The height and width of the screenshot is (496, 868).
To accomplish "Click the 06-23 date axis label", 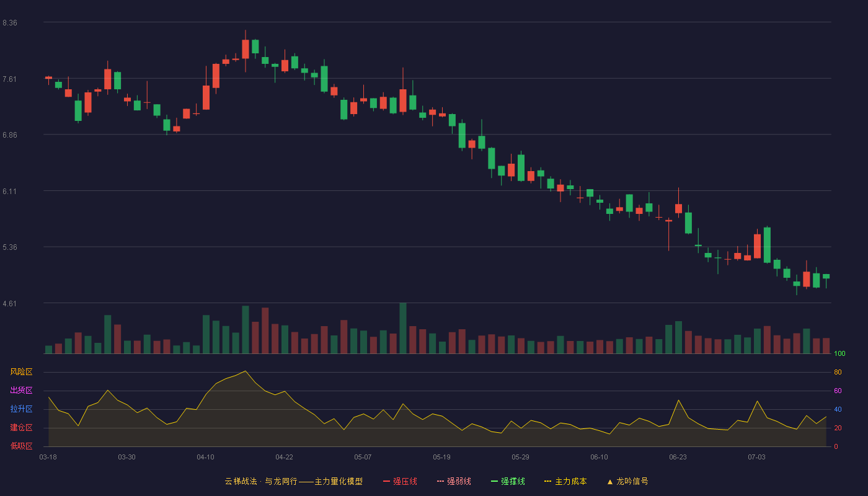I will (678, 457).
